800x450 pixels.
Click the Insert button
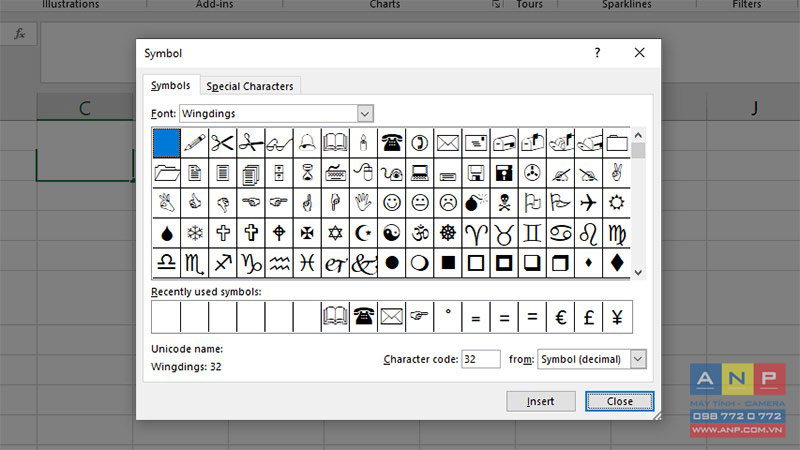[541, 402]
